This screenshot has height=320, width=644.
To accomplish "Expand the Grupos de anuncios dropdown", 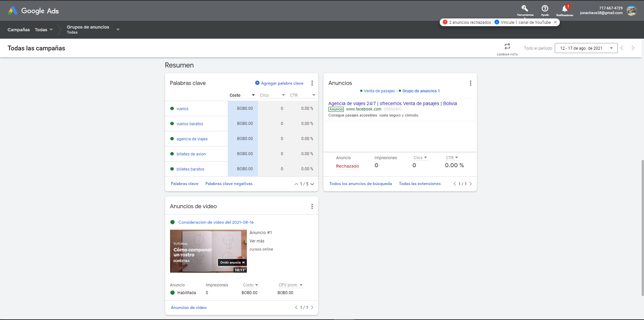I will coord(118,30).
